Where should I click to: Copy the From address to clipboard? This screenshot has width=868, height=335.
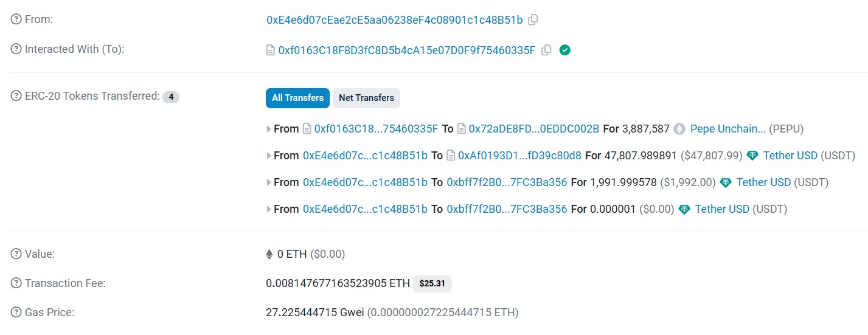[x=533, y=19]
